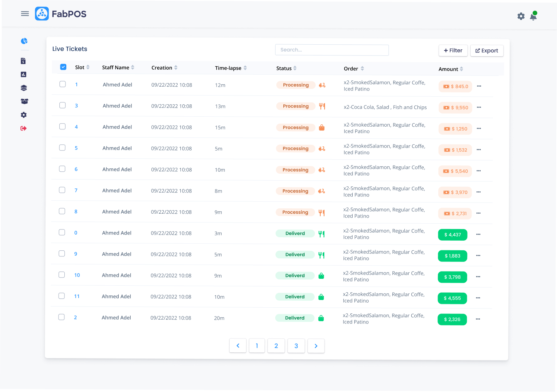Open the invoice document sidebar icon
The image size is (557, 392).
point(23,61)
